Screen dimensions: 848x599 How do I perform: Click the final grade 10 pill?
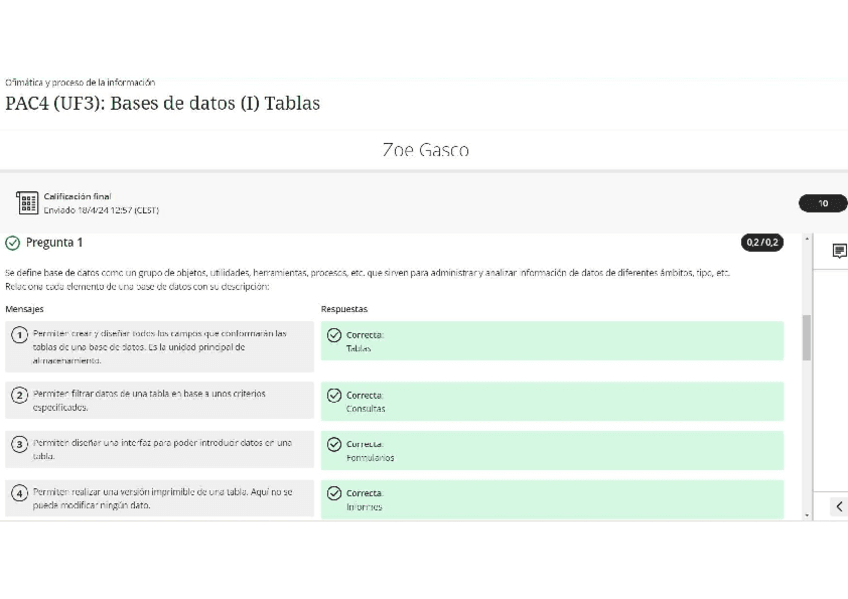822,204
